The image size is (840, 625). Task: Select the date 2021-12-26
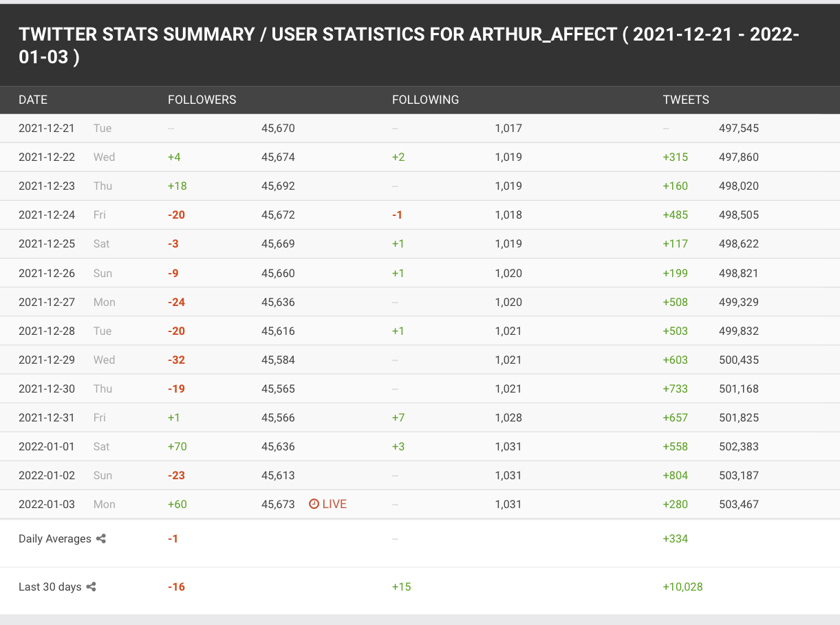pos(47,273)
